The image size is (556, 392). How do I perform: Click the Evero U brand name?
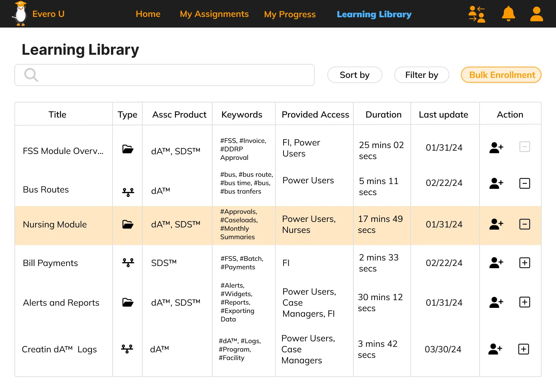click(49, 14)
